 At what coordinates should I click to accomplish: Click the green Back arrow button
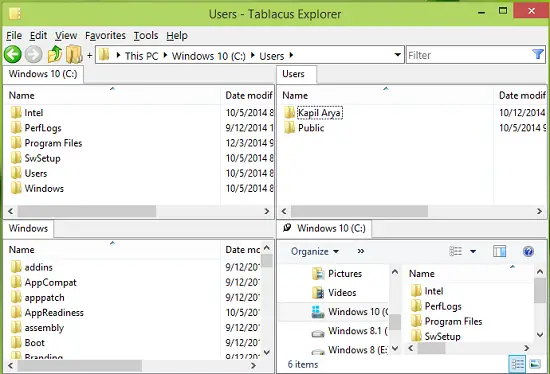(x=13, y=55)
